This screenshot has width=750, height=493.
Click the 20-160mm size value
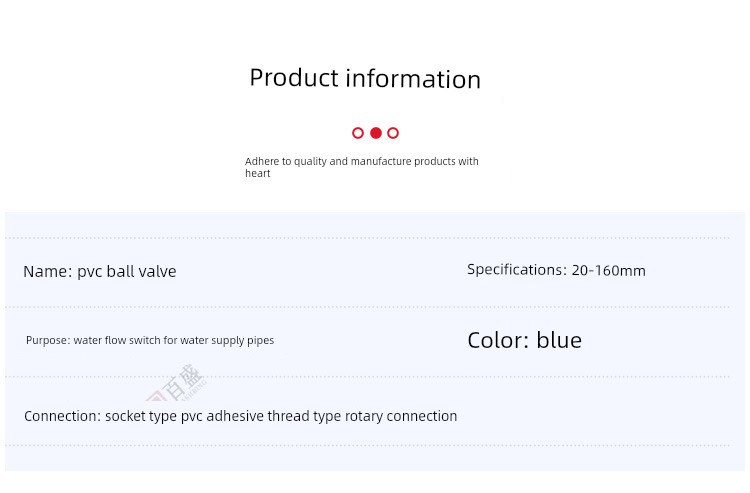point(608,271)
